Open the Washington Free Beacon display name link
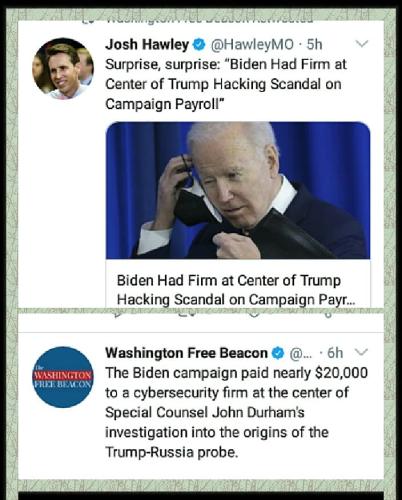 click(x=186, y=353)
